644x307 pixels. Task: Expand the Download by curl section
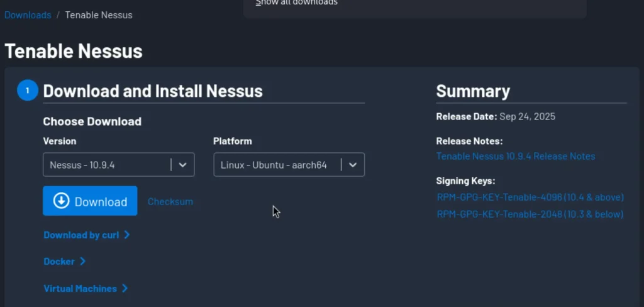click(x=81, y=235)
